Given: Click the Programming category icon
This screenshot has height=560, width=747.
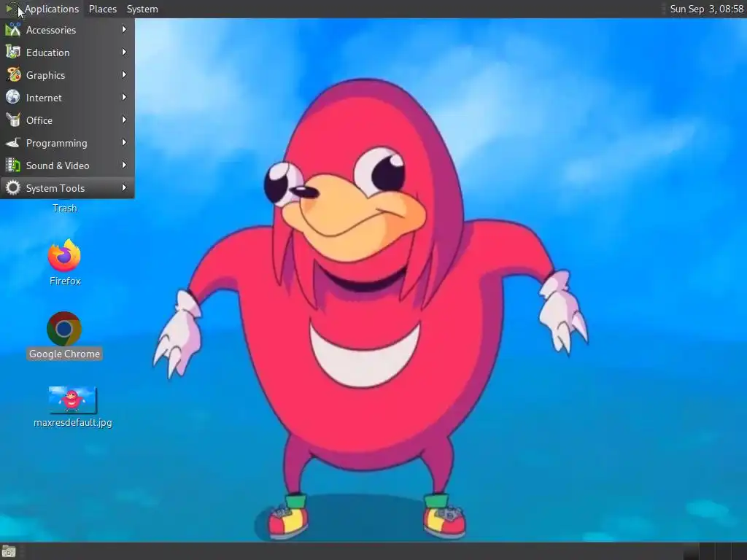Looking at the screenshot, I should pos(13,142).
